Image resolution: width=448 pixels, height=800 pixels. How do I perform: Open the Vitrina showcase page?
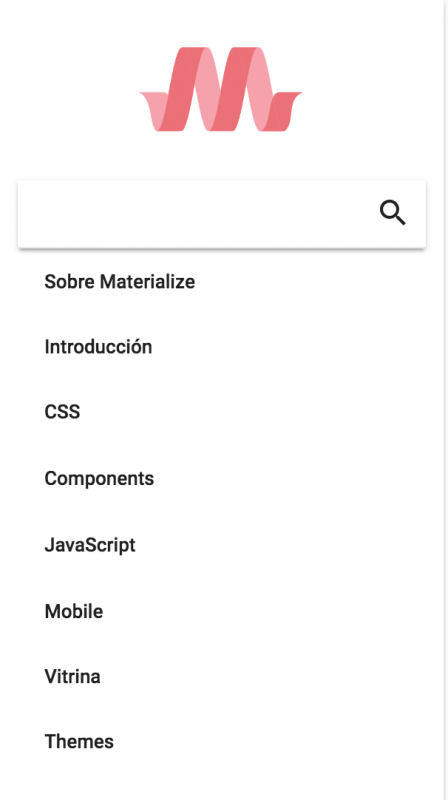(x=72, y=677)
